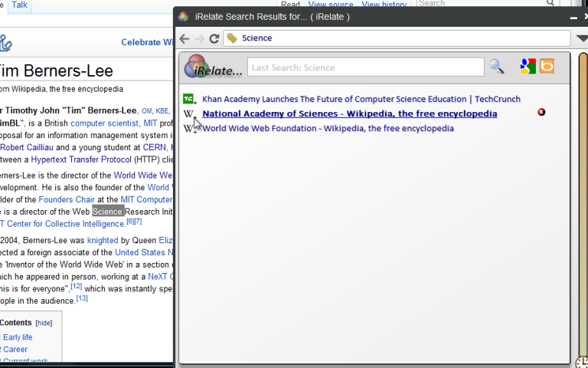588x368 pixels.
Task: Click the Wikipedia search magnifier icon
Action: 550,3
